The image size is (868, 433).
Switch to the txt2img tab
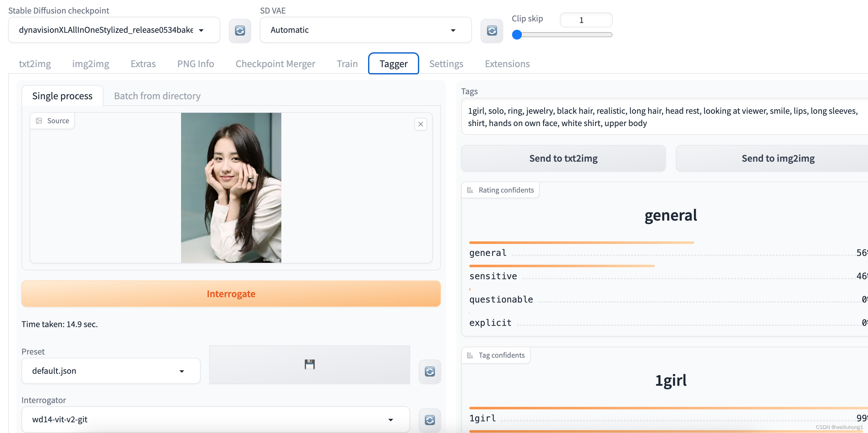pos(34,63)
